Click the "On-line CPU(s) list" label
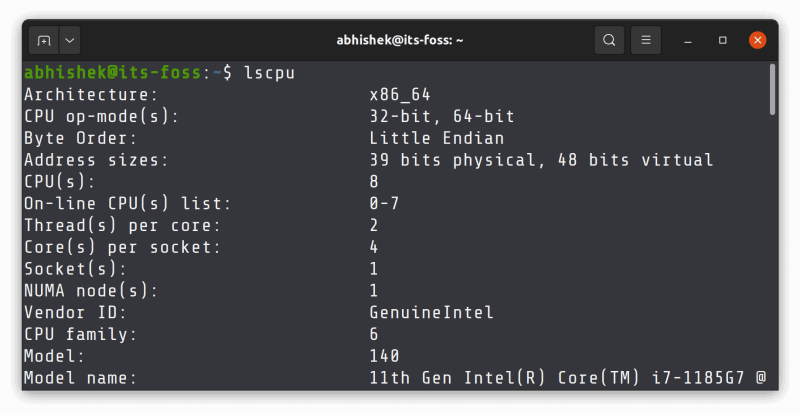This screenshot has height=415, width=800. click(127, 203)
